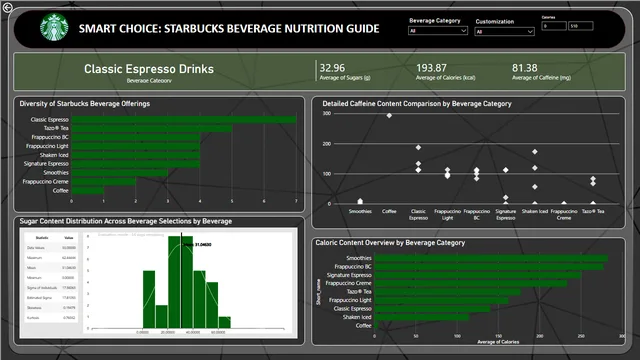
Task: Select the Smoothies bar in Caloric chart
Action: pyautogui.click(x=491, y=258)
